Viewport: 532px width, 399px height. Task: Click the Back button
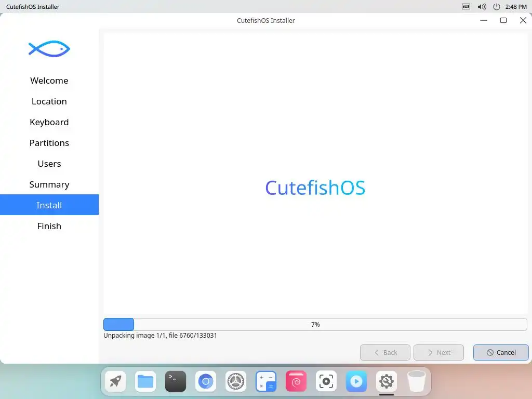(x=385, y=353)
